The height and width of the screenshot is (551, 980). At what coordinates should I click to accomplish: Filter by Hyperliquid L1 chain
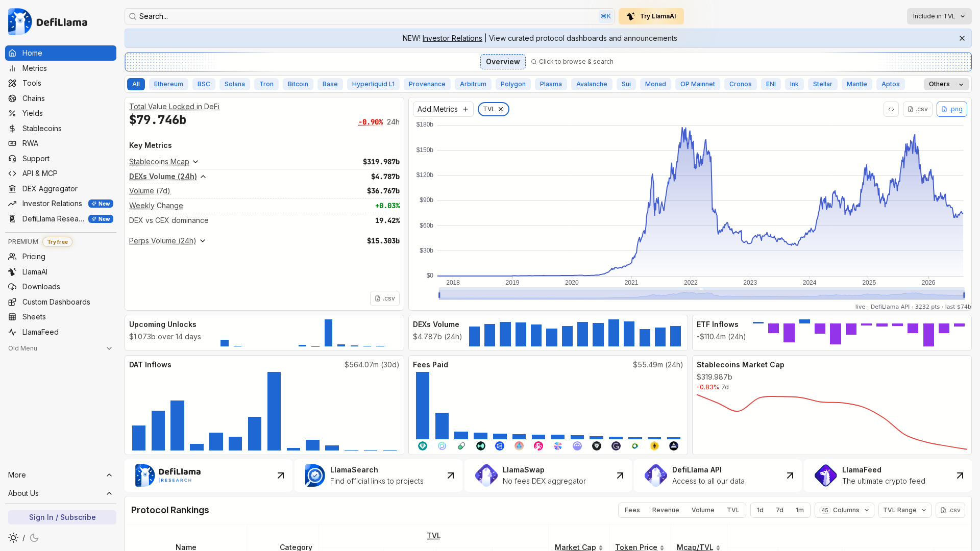click(373, 84)
